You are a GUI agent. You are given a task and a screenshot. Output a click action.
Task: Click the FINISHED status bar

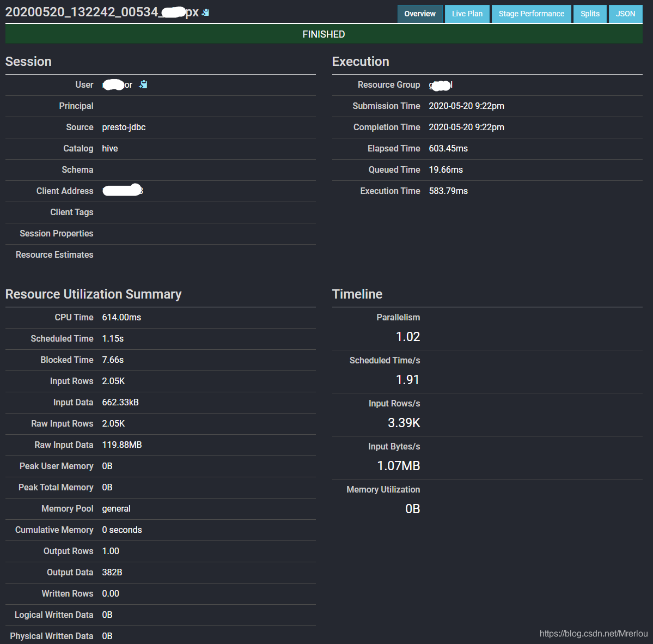[x=324, y=34]
